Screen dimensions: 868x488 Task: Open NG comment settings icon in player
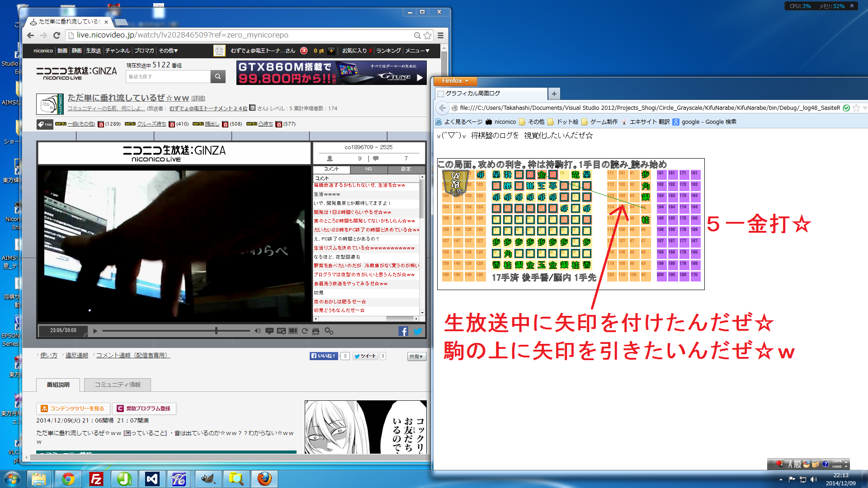pos(281,331)
